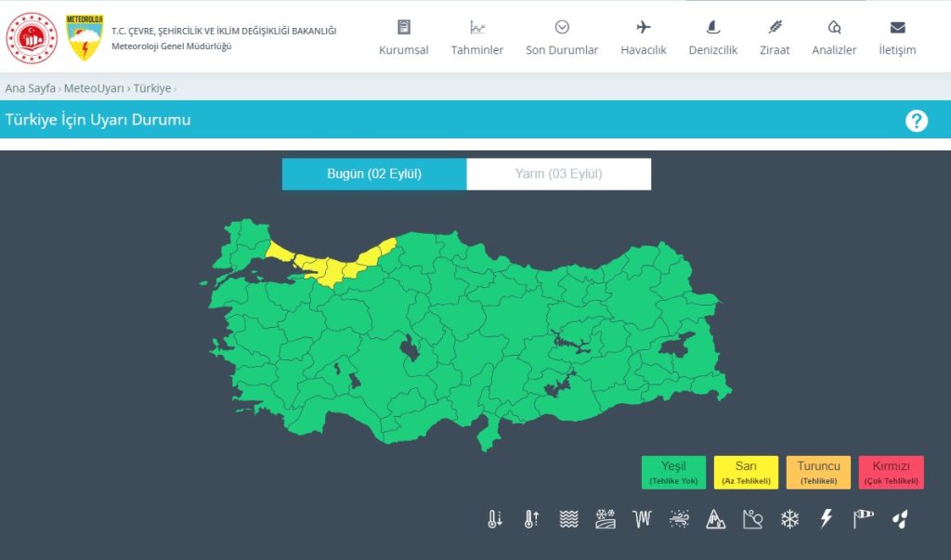Select the dust or snow storm wind icon
Image resolution: width=951 pixels, height=560 pixels.
(x=679, y=519)
